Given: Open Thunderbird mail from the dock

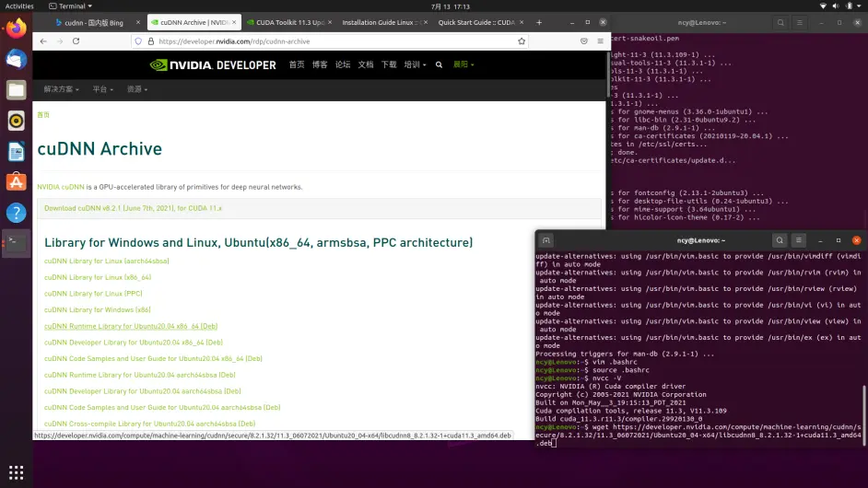Looking at the screenshot, I should tap(16, 59).
